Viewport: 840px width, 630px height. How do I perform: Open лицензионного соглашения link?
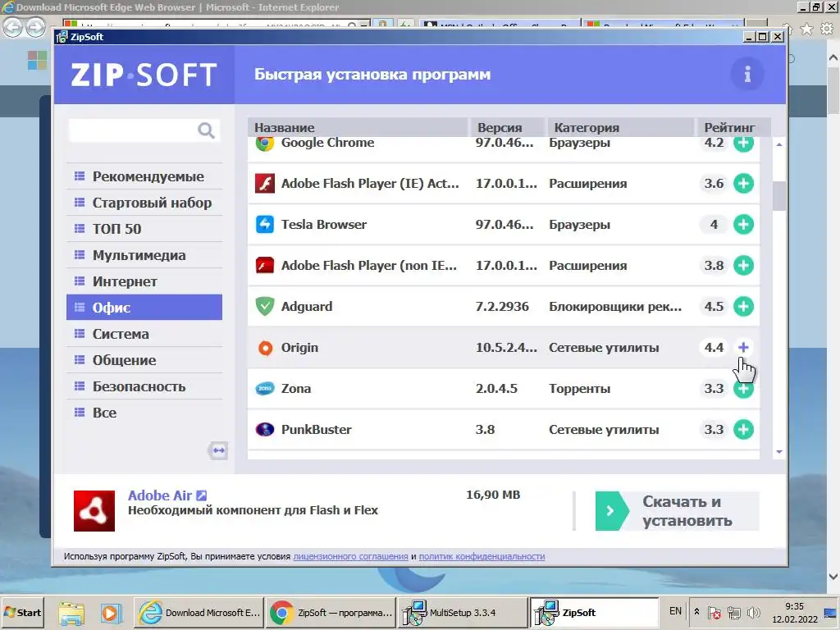[x=351, y=556]
